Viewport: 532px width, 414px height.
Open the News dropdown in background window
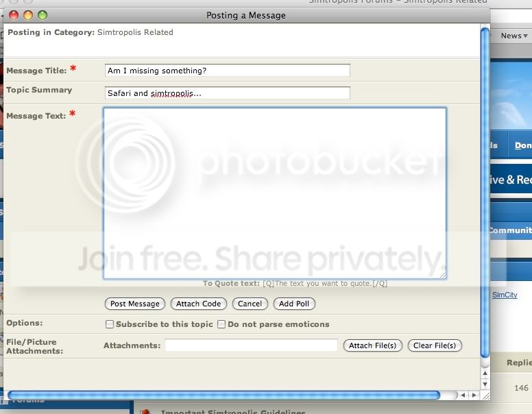coord(514,36)
